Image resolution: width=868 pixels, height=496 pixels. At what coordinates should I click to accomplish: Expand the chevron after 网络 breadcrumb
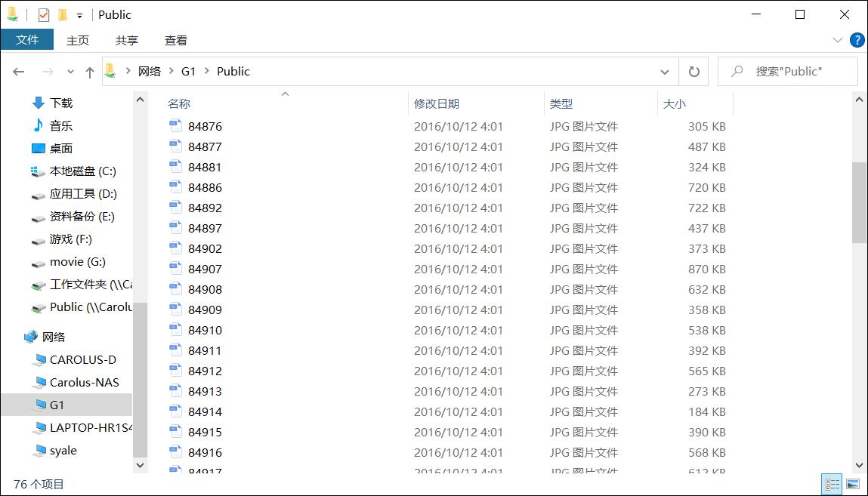click(x=171, y=71)
